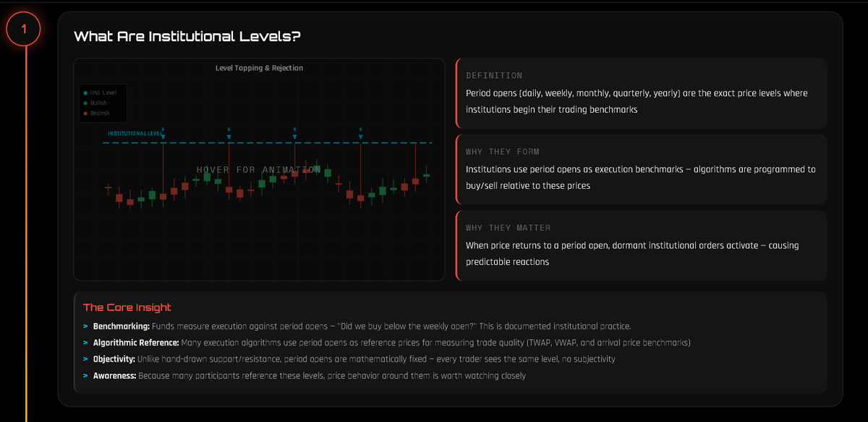Click the arrow bullet beside Benchmarking
The image size is (868, 422).
pyautogui.click(x=85, y=326)
